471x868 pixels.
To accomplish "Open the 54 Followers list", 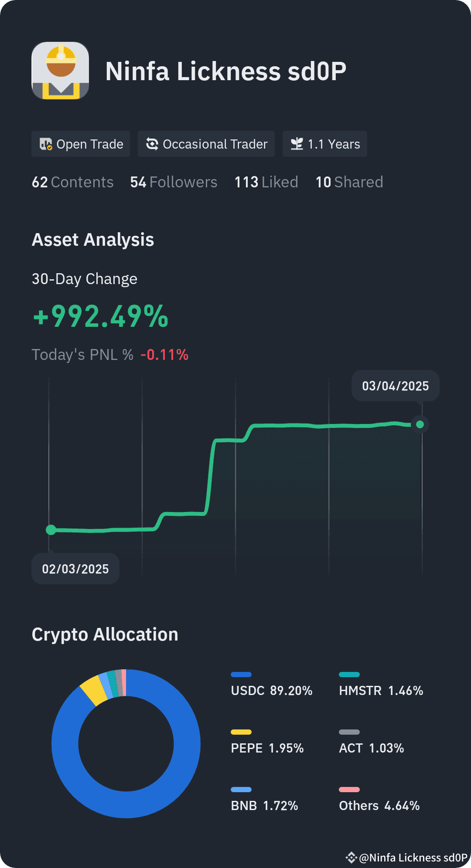I will pyautogui.click(x=174, y=182).
